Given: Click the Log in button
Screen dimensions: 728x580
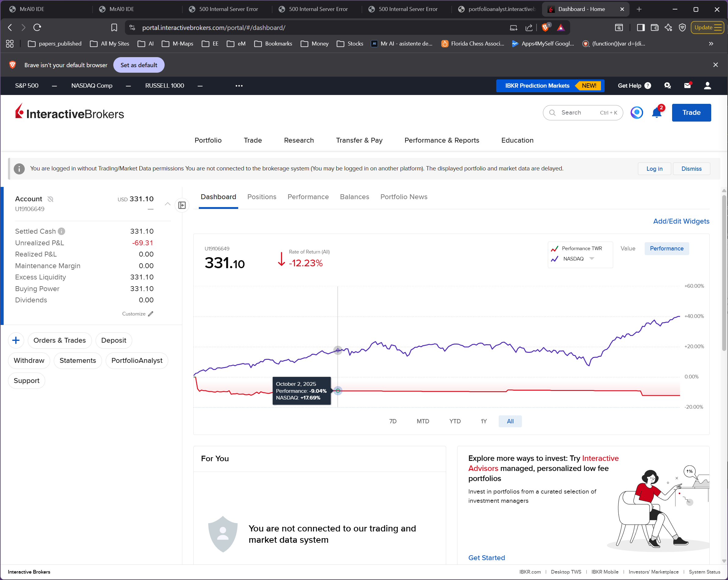Looking at the screenshot, I should pyautogui.click(x=654, y=169).
